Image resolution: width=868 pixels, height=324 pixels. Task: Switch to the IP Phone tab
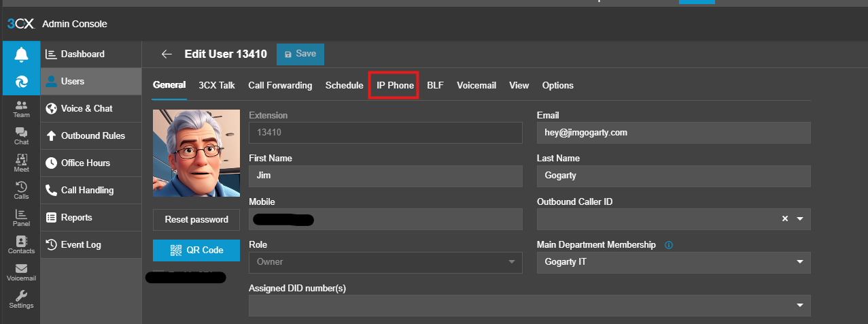[395, 86]
